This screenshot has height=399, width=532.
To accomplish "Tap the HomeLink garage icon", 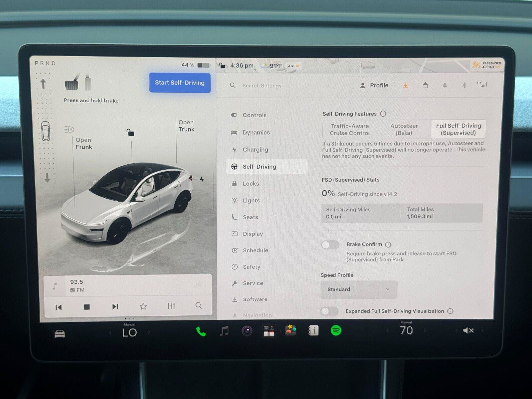I will (425, 85).
